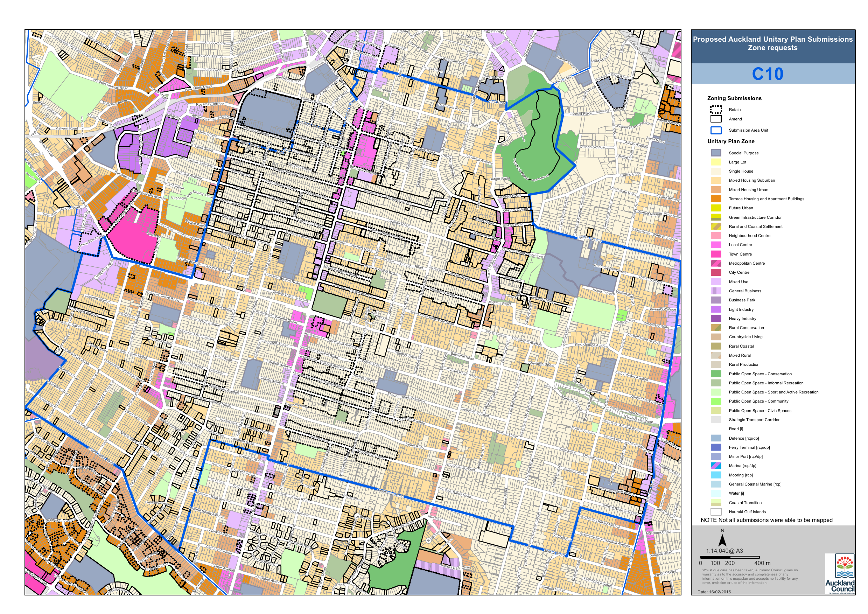Click the Public Open Space - Civic Spaces label
This screenshot has width=868, height=614.
[760, 411]
